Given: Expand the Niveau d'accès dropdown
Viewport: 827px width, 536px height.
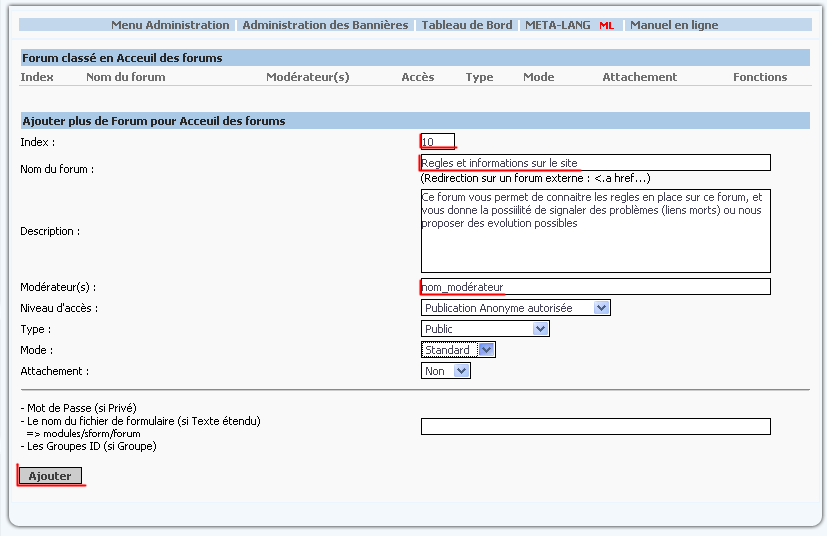Looking at the screenshot, I should tap(515, 308).
